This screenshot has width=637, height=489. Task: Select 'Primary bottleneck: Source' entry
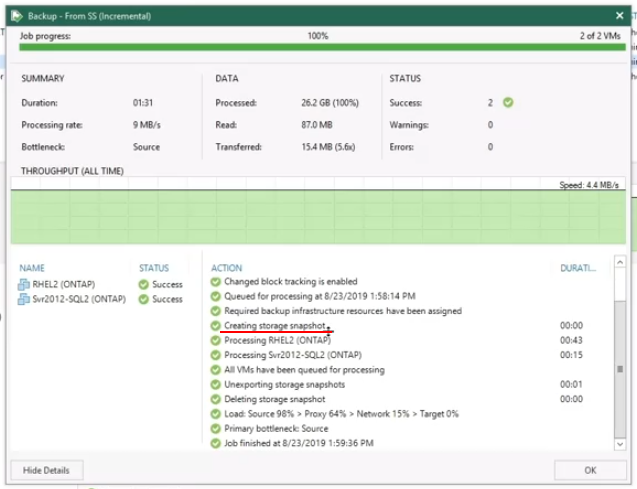(x=276, y=428)
